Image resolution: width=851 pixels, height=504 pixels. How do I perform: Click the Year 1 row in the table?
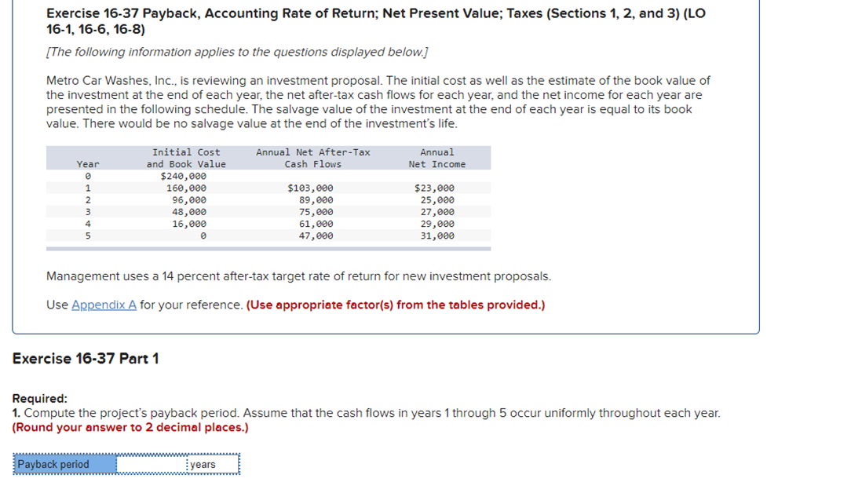(88, 188)
